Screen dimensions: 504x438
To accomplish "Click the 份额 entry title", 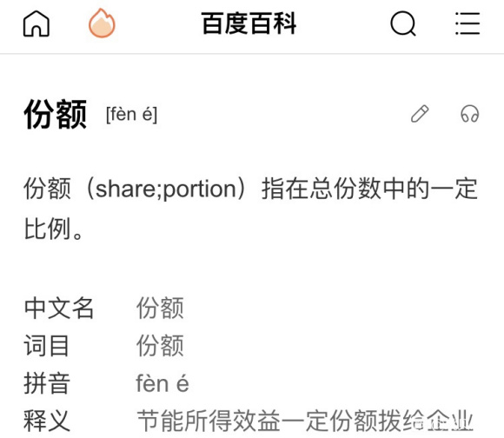I will coord(56,114).
